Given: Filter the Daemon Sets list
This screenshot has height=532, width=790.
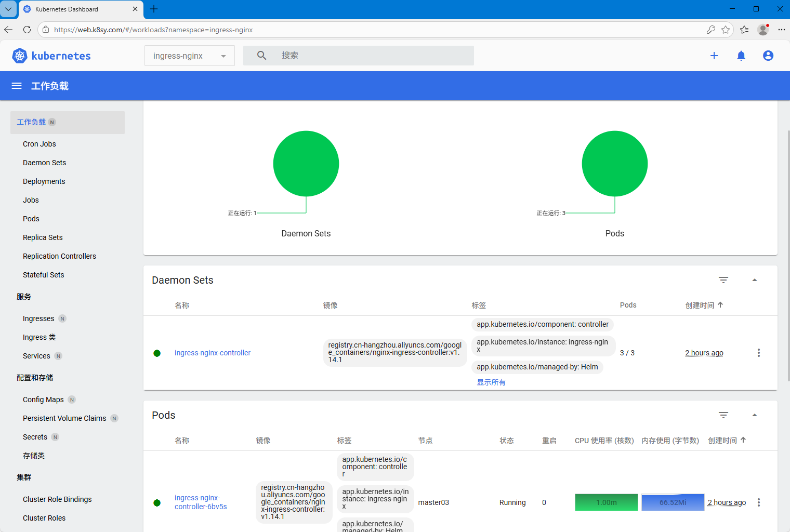Looking at the screenshot, I should [723, 280].
